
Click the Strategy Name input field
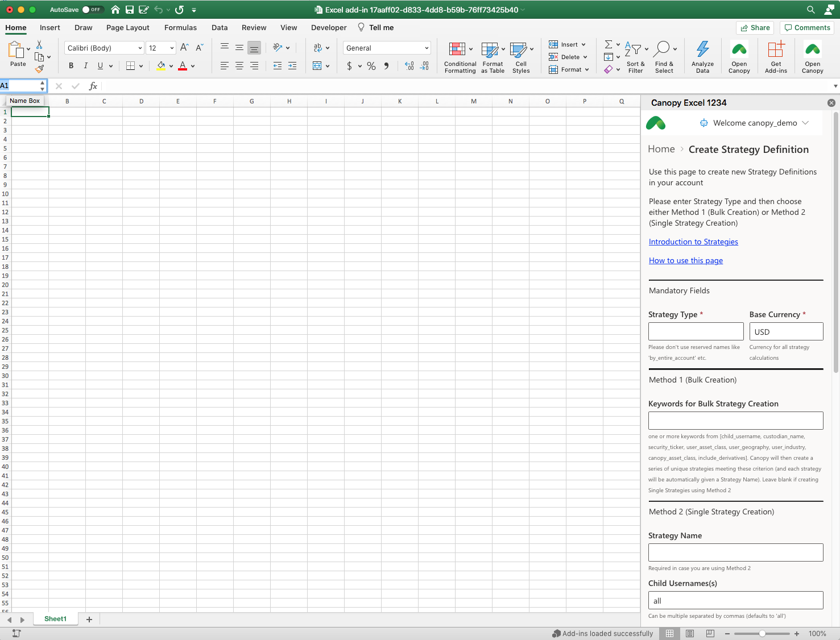coord(736,552)
